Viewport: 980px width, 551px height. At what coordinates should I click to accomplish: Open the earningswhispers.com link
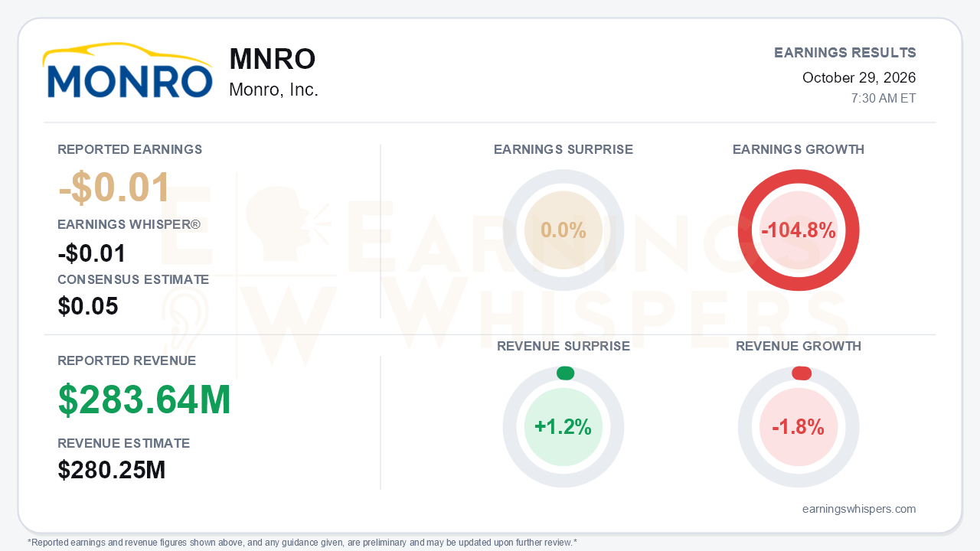pyautogui.click(x=859, y=509)
